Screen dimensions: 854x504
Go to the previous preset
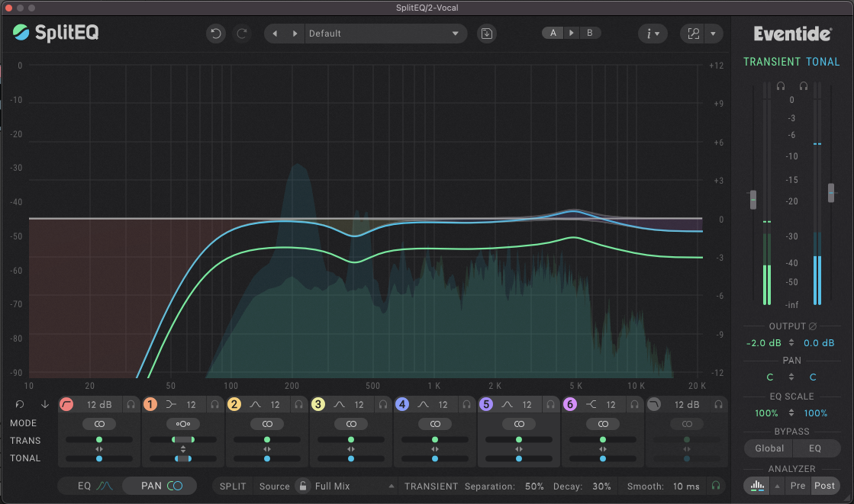click(x=275, y=34)
